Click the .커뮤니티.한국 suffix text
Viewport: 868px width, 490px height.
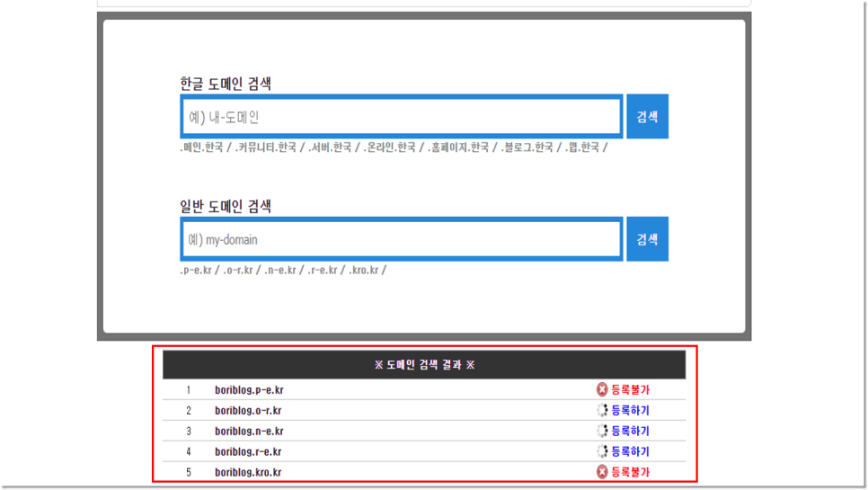coord(266,147)
